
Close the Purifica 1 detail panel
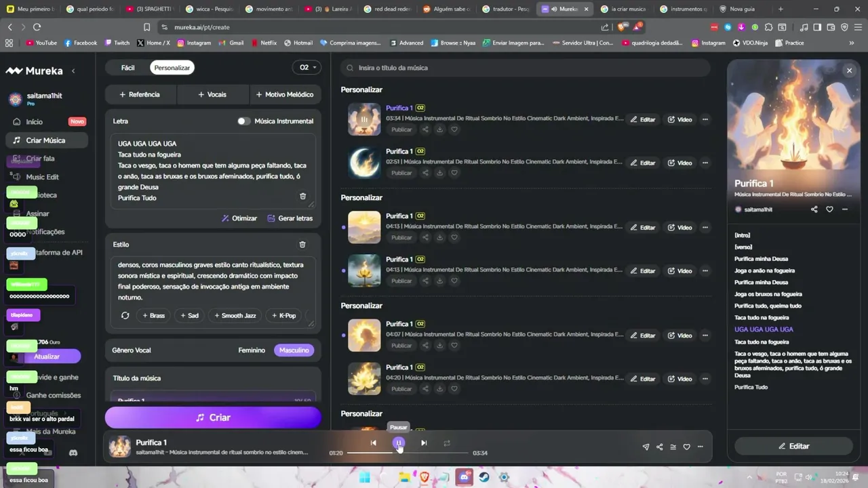coord(849,70)
